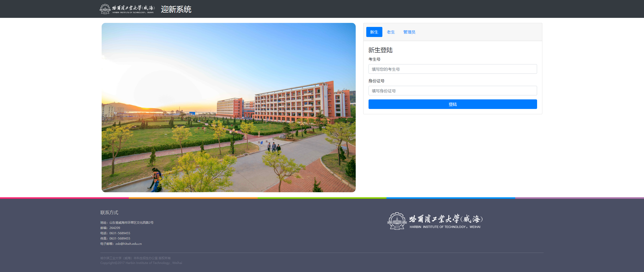This screenshot has width=644, height=272.
Task: Click the HIT Weihai logo in header
Action: [x=127, y=9]
